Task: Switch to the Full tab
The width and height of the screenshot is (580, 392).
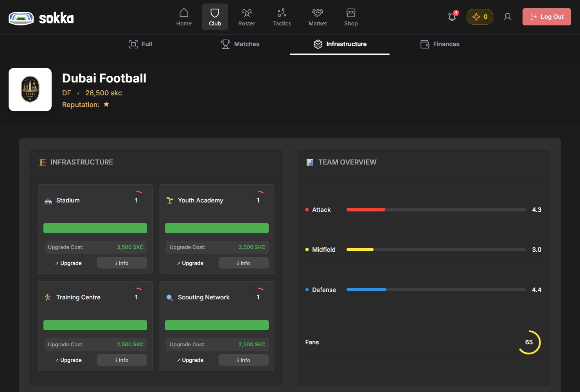Action: [141, 44]
